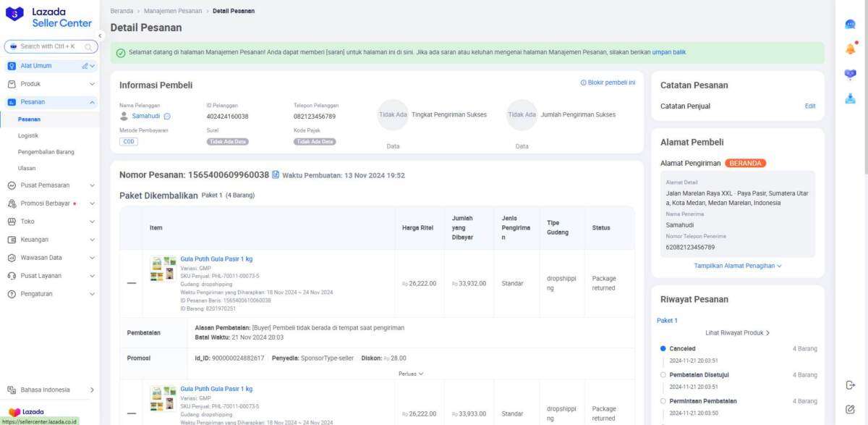
Task: Expand the Toko menu chevron
Action: (x=92, y=222)
